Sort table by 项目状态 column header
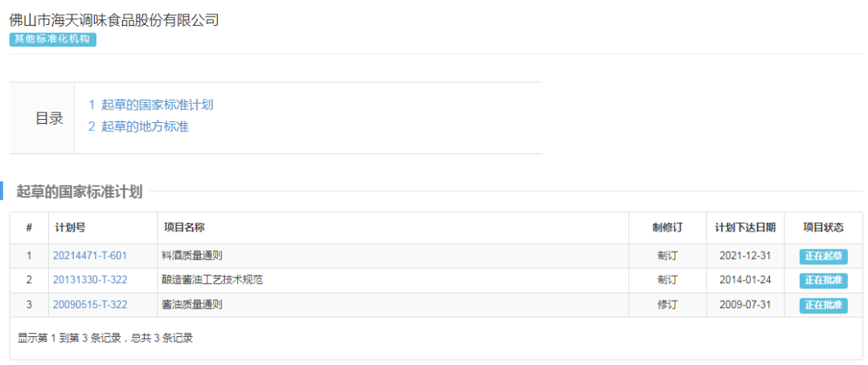 coord(823,228)
